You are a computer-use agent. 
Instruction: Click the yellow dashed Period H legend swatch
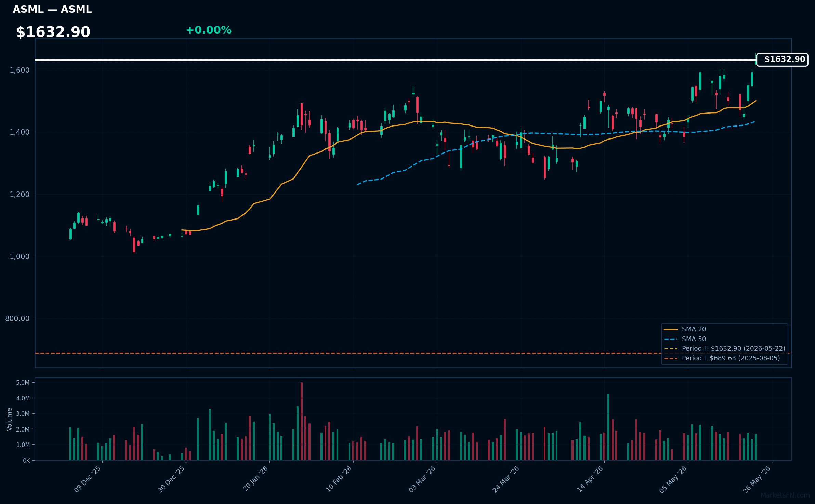670,349
